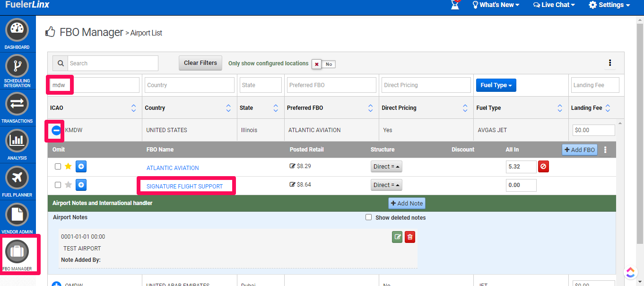Click the Landing Fee filter field

pyautogui.click(x=595, y=85)
